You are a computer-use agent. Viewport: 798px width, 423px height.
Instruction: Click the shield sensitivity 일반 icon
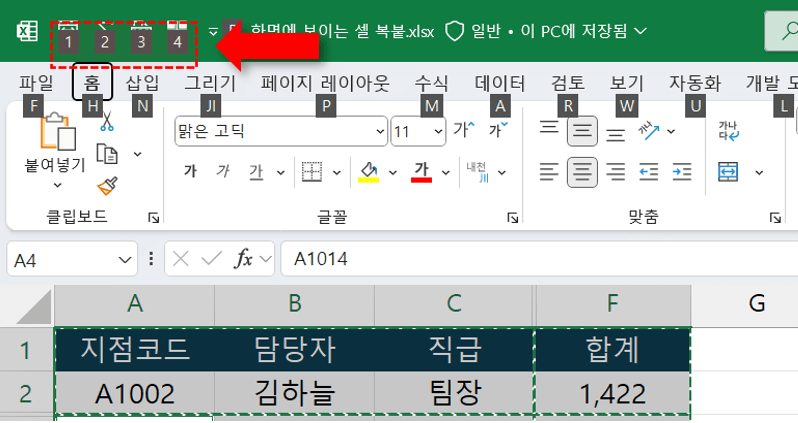point(454,31)
